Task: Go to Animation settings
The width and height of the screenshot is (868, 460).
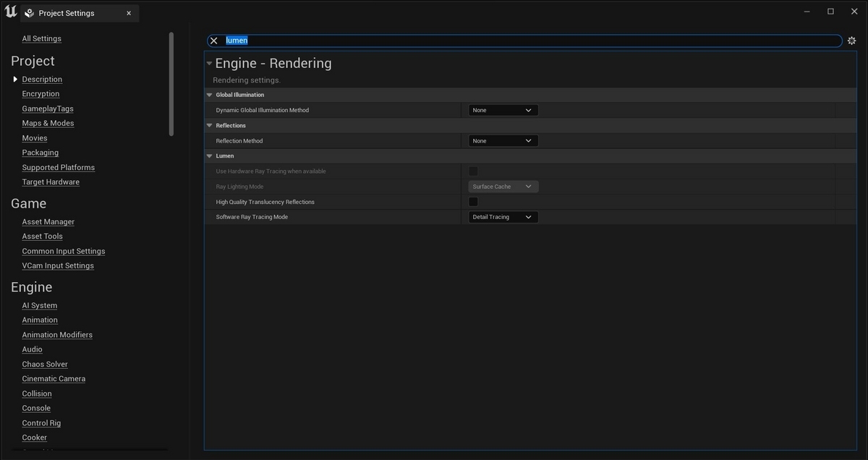Action: pos(40,320)
